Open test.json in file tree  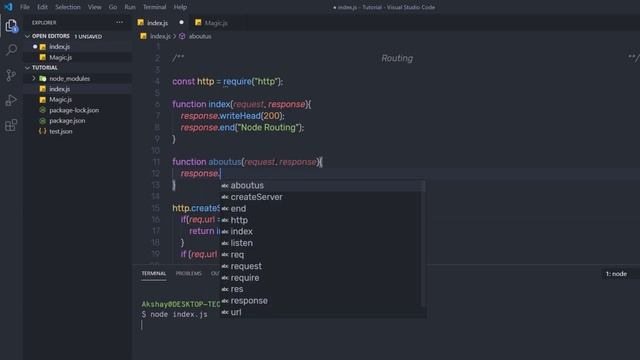pos(60,131)
